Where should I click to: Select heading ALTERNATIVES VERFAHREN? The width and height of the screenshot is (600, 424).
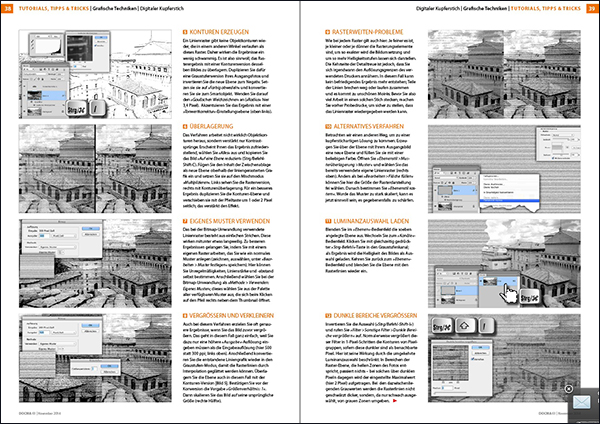coord(368,126)
